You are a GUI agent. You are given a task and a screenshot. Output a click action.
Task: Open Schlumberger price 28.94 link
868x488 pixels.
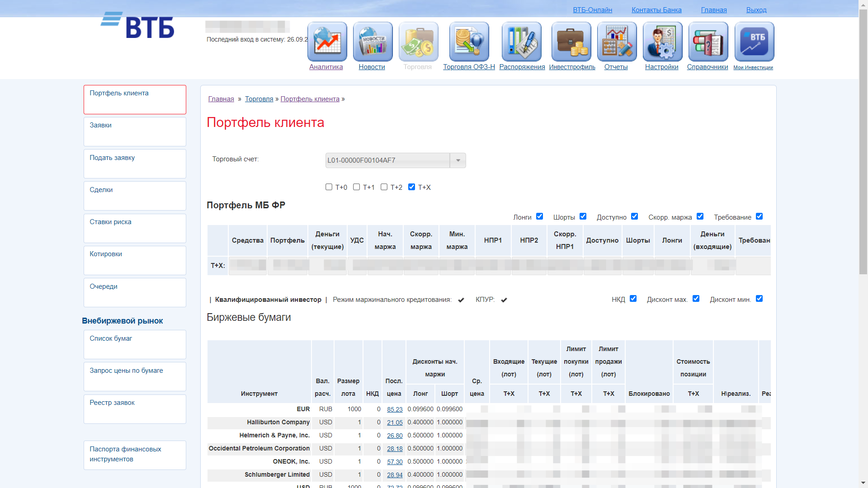tap(395, 475)
